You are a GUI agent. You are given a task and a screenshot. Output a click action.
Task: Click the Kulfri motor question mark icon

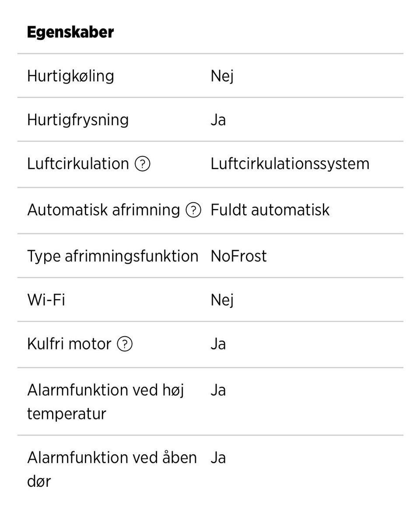click(125, 344)
